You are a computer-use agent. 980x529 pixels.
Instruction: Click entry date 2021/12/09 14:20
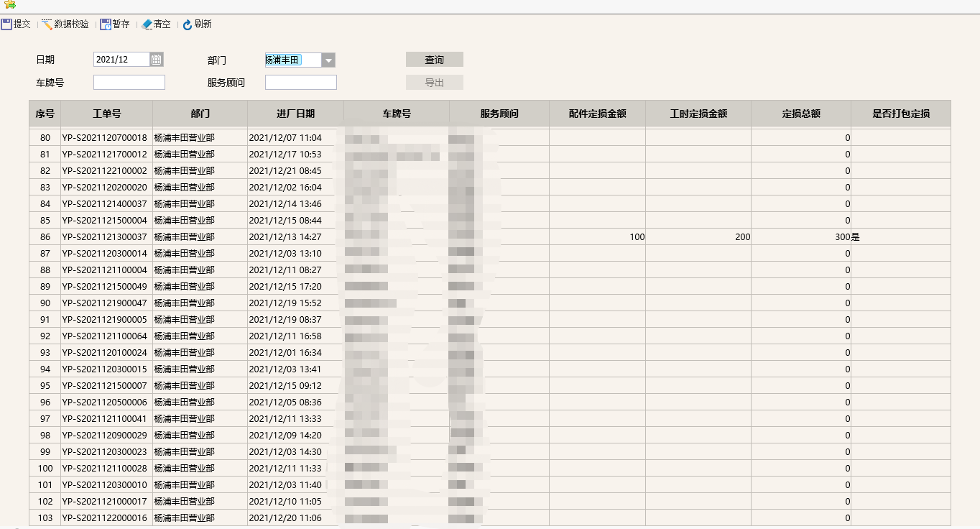[x=285, y=436]
